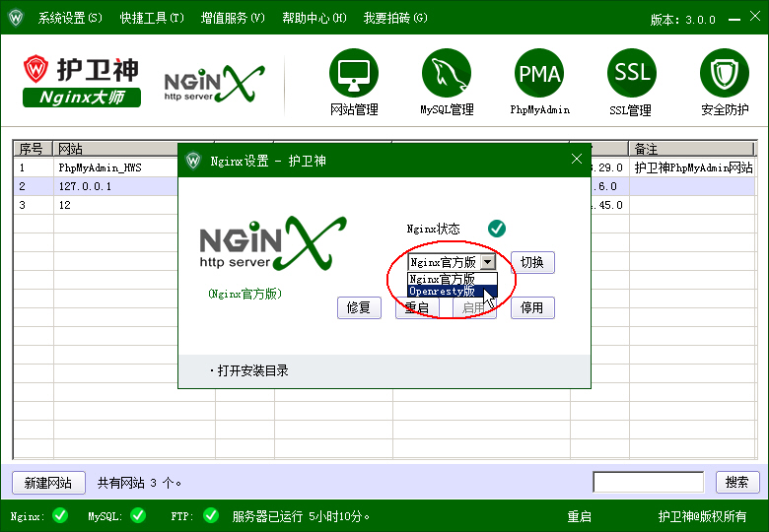The image size is (769, 532).
Task: Click the FTP status checkmark in the status bar
Action: click(210, 515)
